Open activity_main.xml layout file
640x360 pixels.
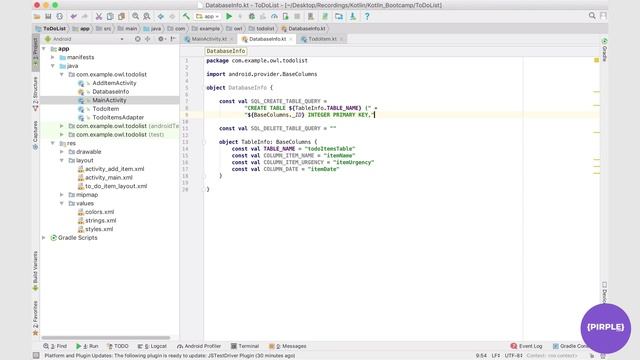click(x=109, y=178)
